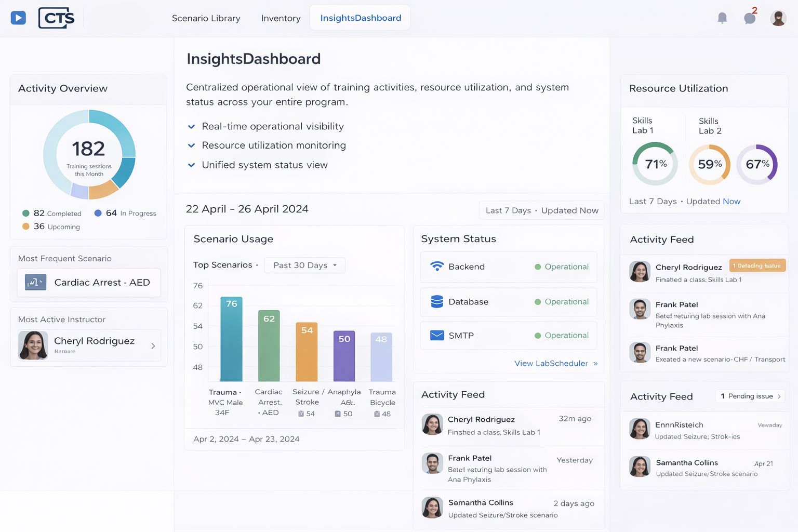Click the small icon beside 48 under Trauma Bicycle
This screenshot has width=798, height=532.
(377, 414)
